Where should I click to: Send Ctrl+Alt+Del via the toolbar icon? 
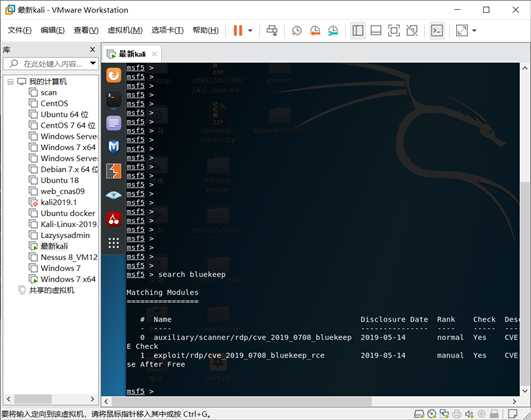[272, 30]
